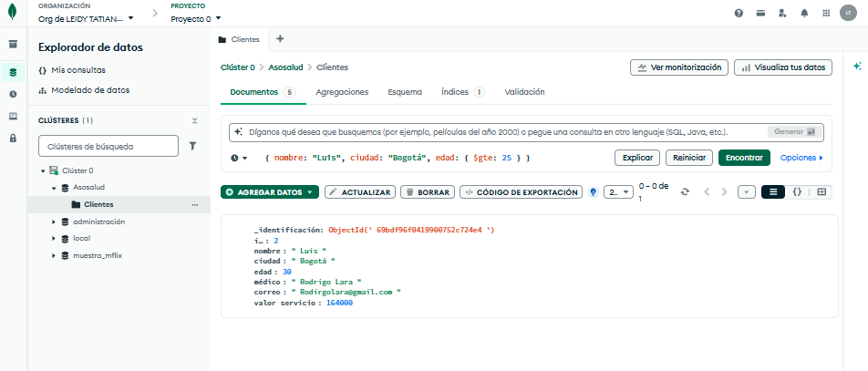Viewport: 868px width, 371px height.
Task: Switch to table grid view
Action: coord(821,192)
